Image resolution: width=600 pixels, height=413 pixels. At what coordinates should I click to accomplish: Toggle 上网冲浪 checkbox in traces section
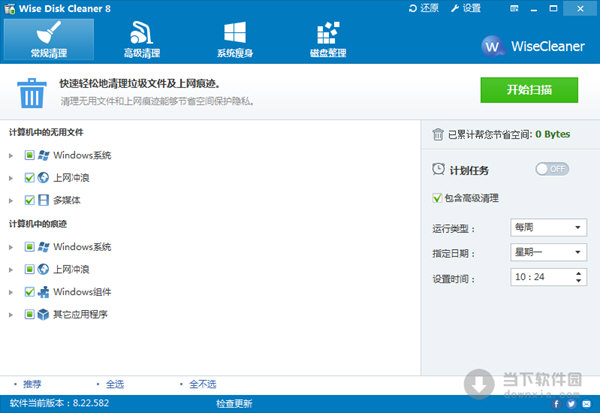(29, 269)
